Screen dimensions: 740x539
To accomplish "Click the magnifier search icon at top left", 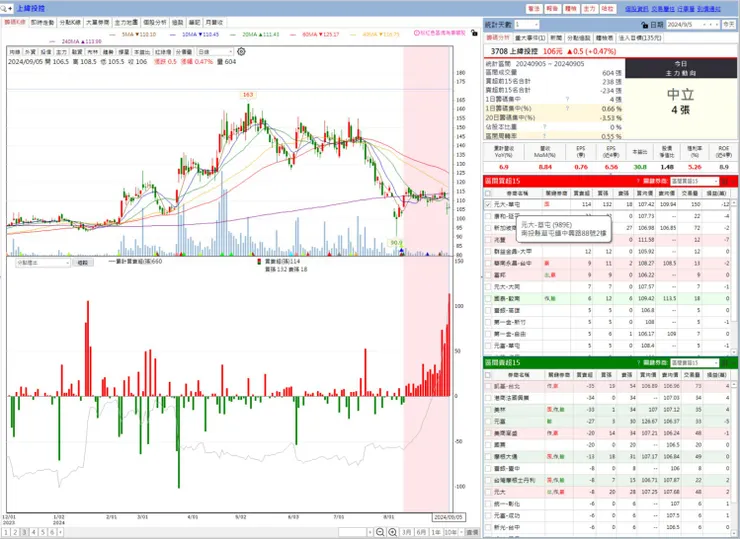I will (x=4, y=8).
